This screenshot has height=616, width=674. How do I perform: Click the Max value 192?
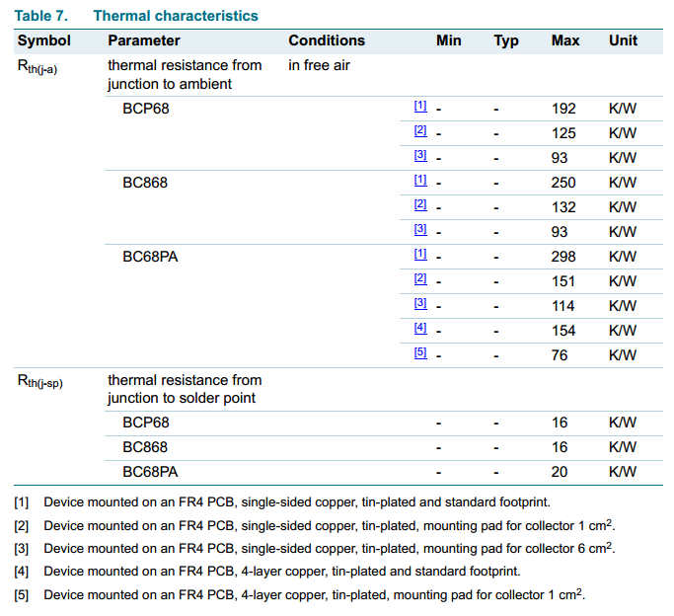point(563,109)
